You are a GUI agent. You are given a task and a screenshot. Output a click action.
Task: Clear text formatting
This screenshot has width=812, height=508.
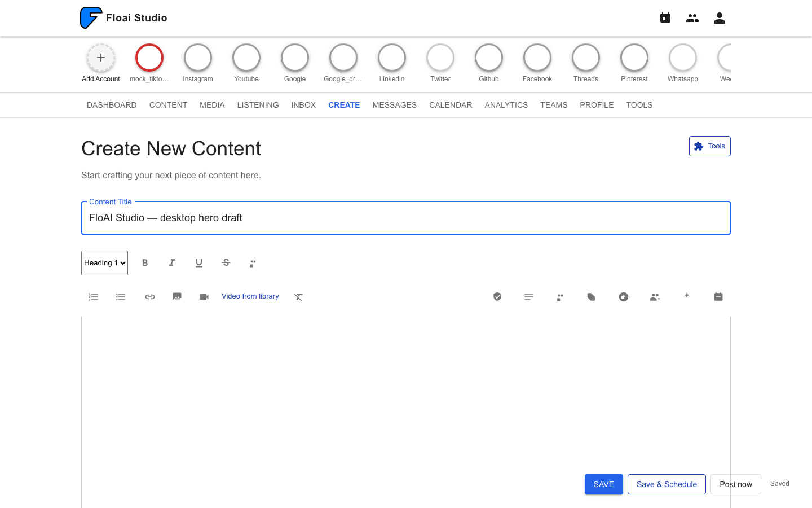(299, 297)
